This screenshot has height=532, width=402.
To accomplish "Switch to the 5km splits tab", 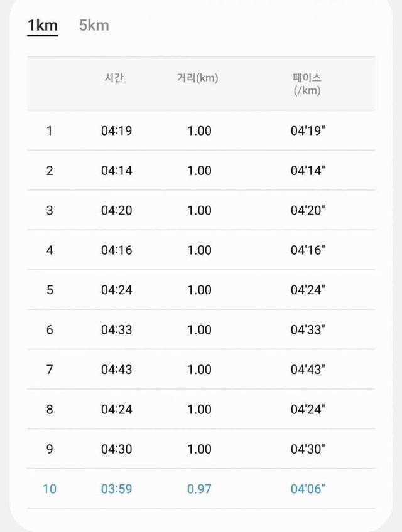I will point(94,26).
